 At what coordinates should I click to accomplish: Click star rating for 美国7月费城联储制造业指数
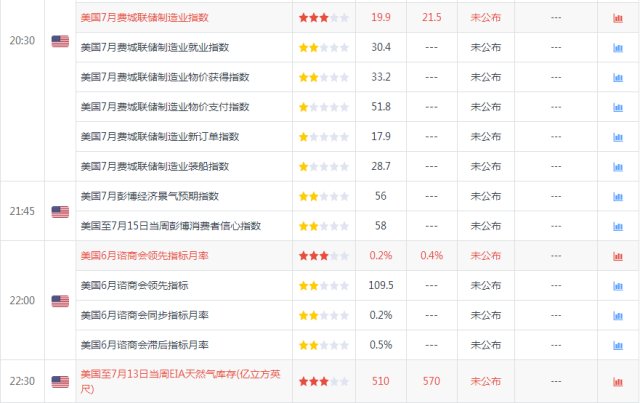click(324, 18)
